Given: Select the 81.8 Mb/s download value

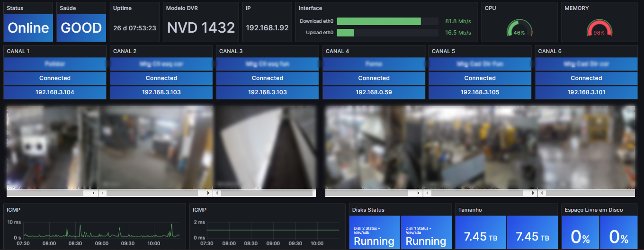Looking at the screenshot, I should point(458,21).
